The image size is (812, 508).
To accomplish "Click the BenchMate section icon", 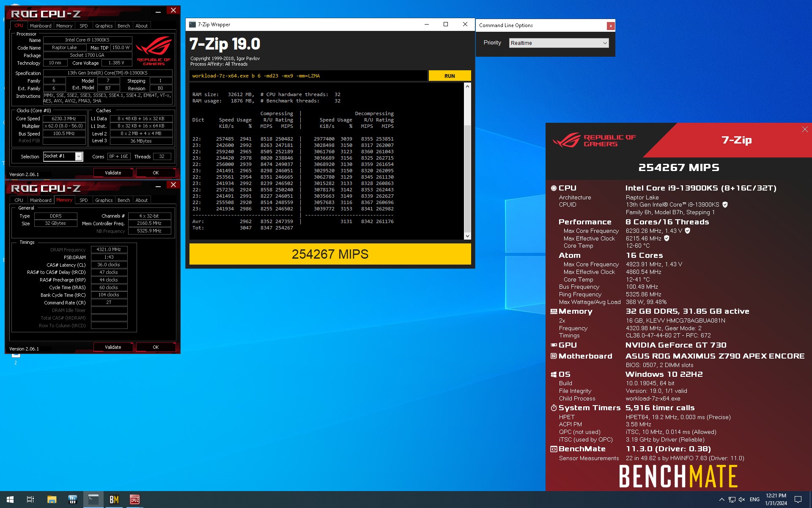I will [x=554, y=449].
